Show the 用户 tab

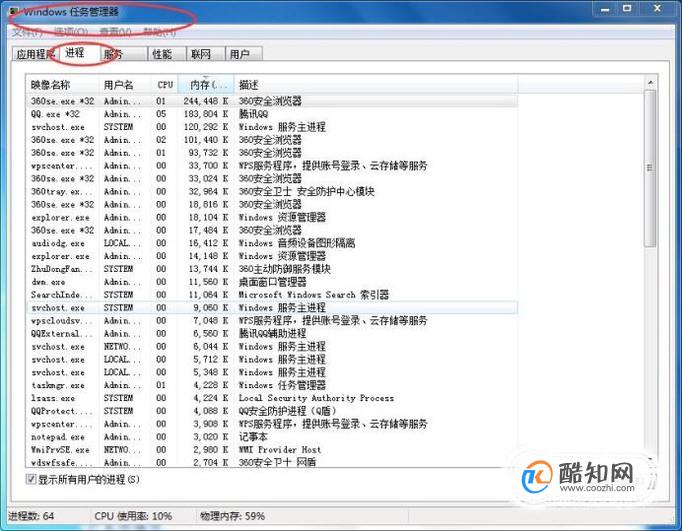tap(244, 54)
